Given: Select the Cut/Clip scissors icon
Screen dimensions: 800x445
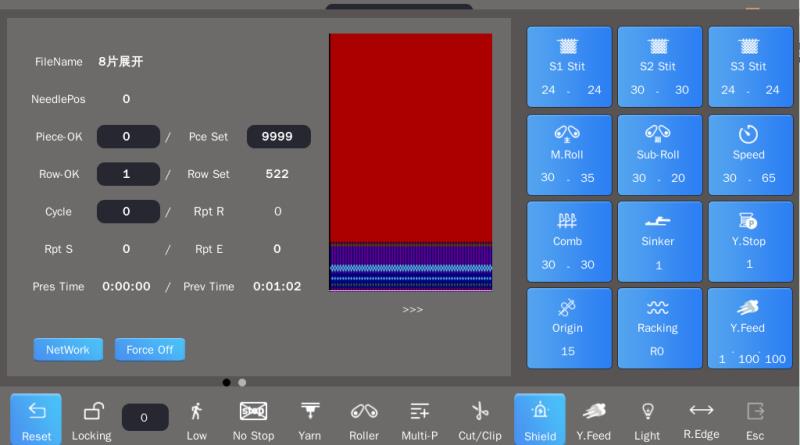Looking at the screenshot, I should point(480,419).
